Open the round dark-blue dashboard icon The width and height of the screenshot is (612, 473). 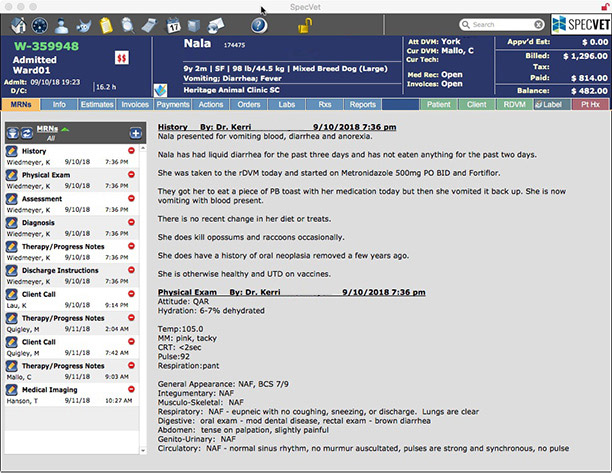pos(40,25)
